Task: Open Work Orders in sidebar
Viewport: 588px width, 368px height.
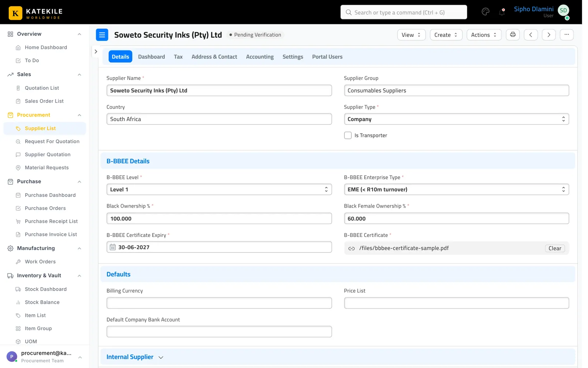Action: pyautogui.click(x=40, y=262)
